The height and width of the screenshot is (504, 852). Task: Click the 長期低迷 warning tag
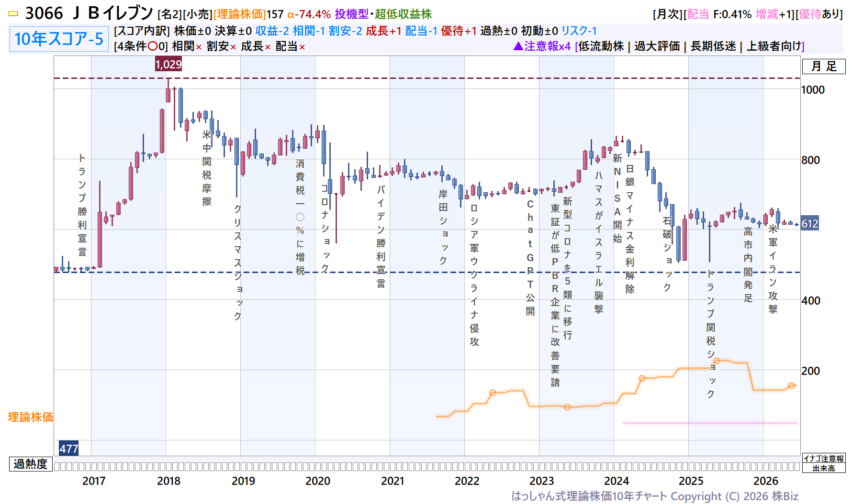[x=713, y=46]
